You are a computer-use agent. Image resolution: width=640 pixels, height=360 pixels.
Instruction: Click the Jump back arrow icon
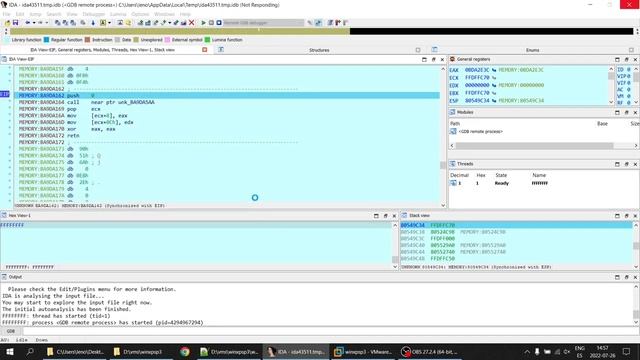coord(27,23)
